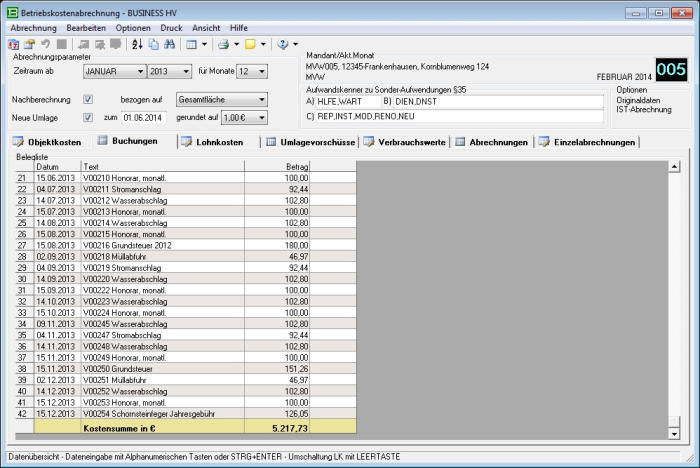Toggle the Neue Umlage checkbox

pyautogui.click(x=88, y=117)
